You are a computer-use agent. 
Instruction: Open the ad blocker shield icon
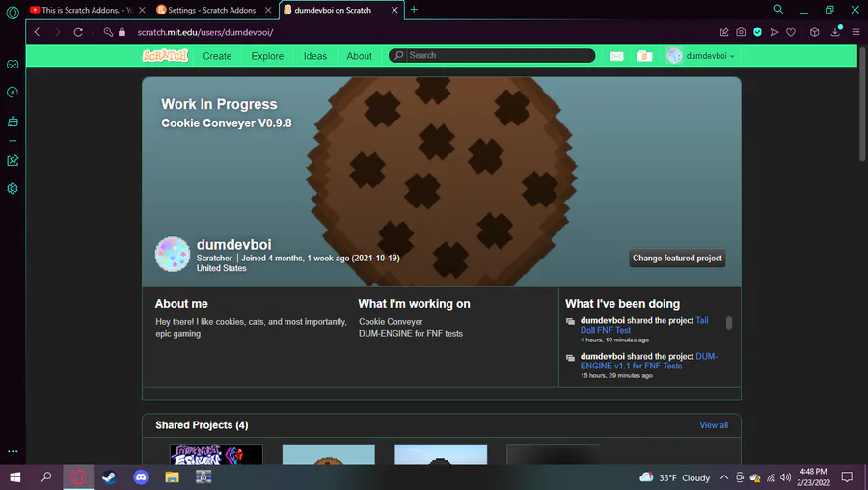click(x=757, y=32)
